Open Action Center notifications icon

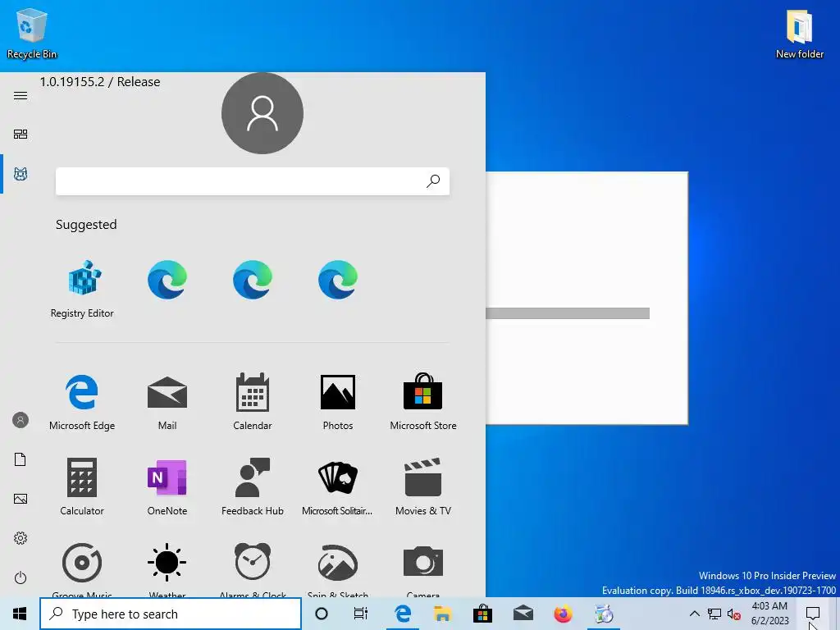(813, 614)
